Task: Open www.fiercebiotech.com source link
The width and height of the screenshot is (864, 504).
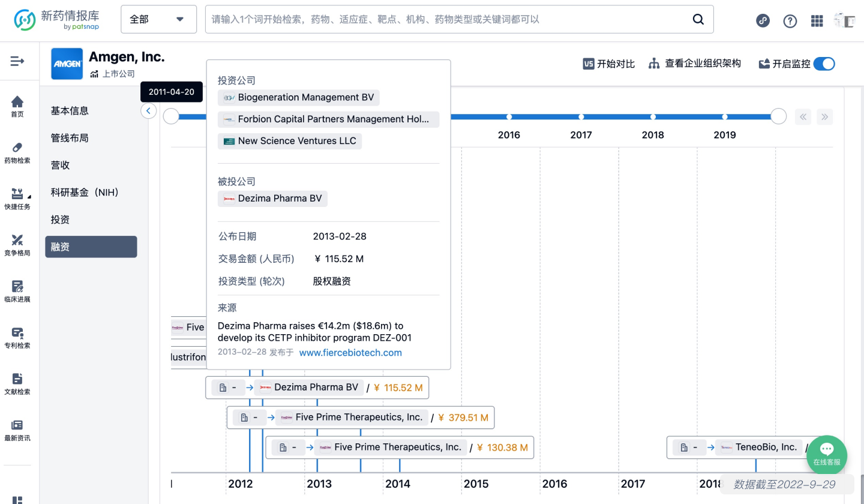Action: [x=350, y=353]
